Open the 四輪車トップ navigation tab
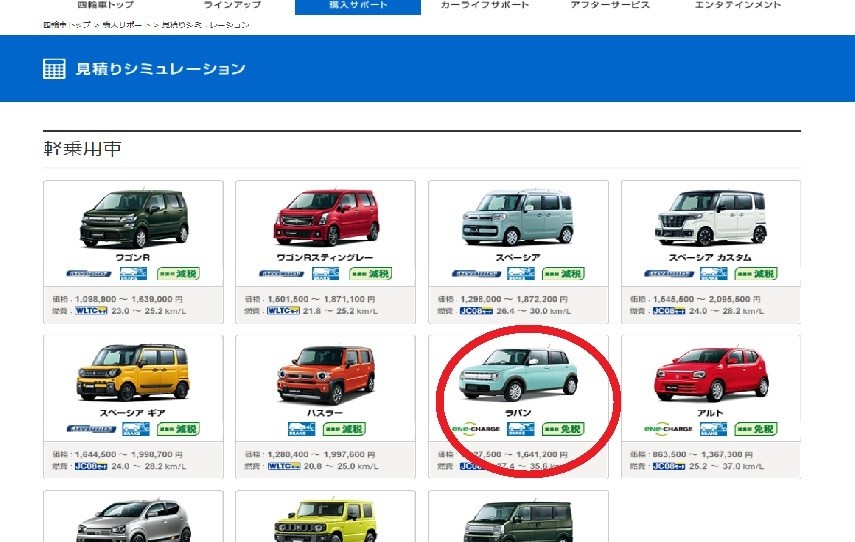This screenshot has height=542, width=855. pyautogui.click(x=106, y=5)
